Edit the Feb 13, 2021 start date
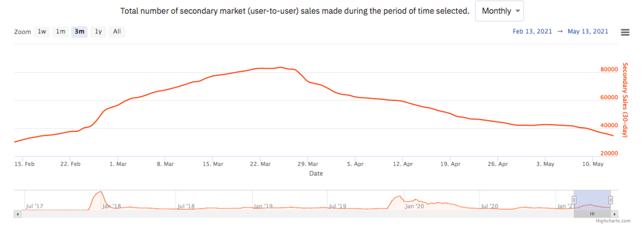The height and width of the screenshot is (227, 644). [533, 32]
